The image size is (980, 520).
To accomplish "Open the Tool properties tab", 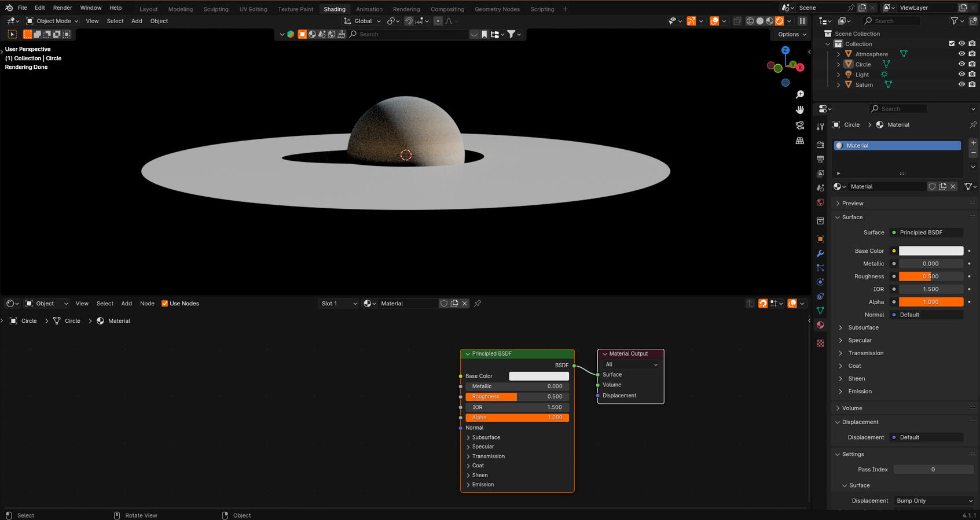I will coord(820,127).
